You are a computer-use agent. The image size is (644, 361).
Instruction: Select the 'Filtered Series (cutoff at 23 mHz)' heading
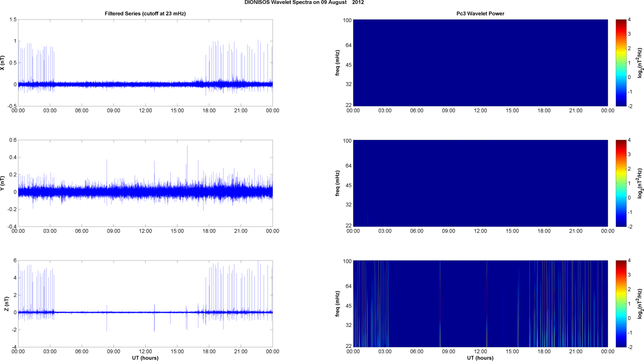[145, 14]
